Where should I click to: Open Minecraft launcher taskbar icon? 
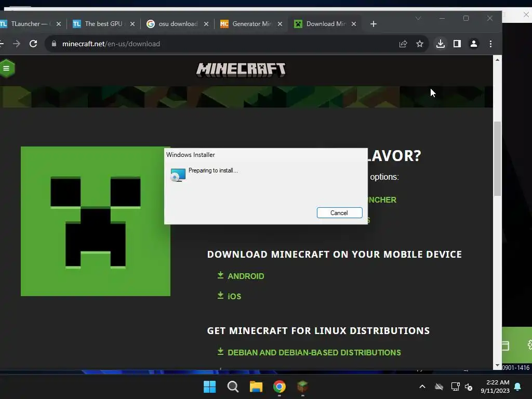[x=303, y=387]
